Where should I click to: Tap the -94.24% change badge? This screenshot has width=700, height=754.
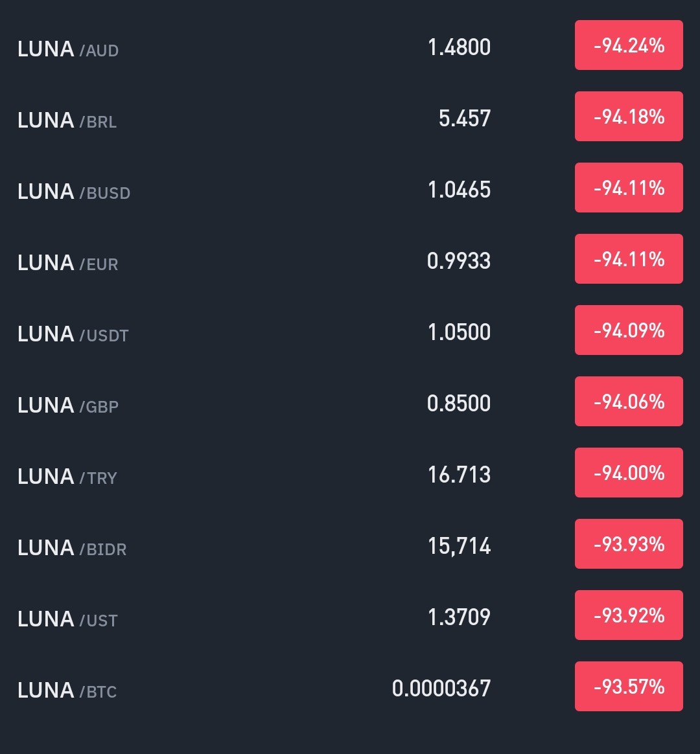(x=629, y=45)
